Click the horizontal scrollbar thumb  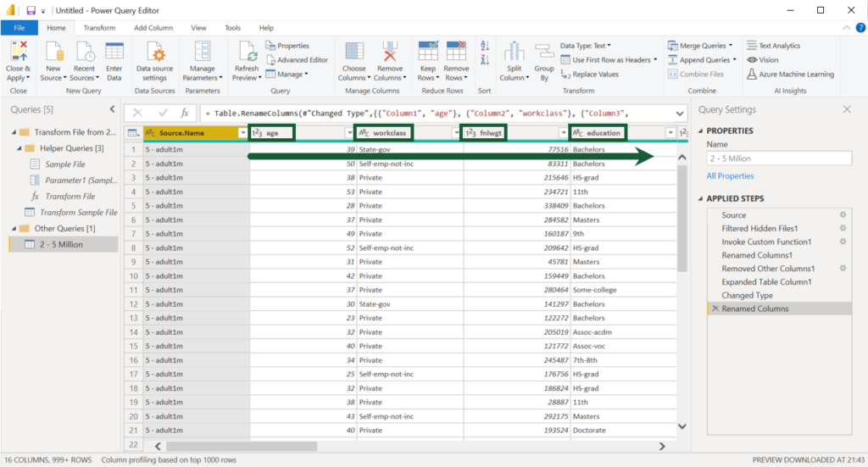242,446
